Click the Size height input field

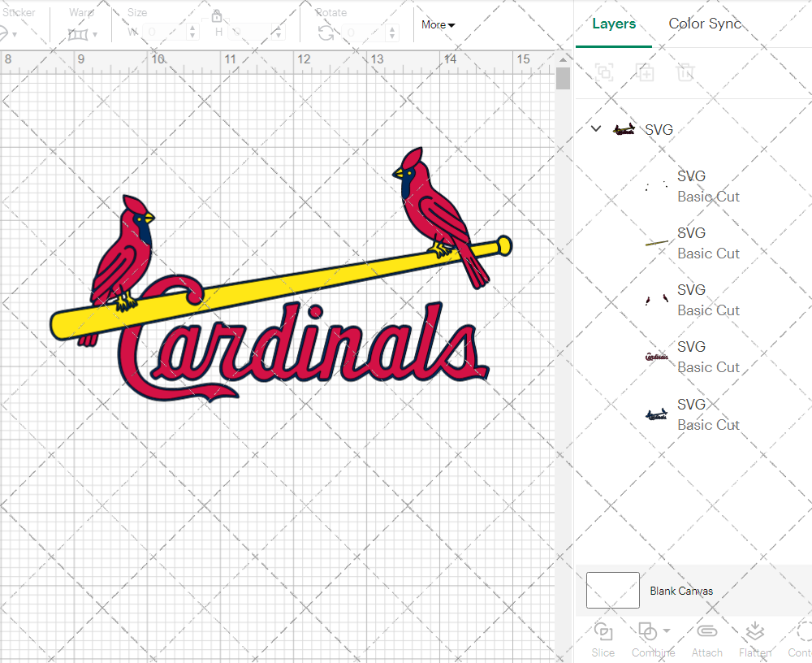click(251, 32)
